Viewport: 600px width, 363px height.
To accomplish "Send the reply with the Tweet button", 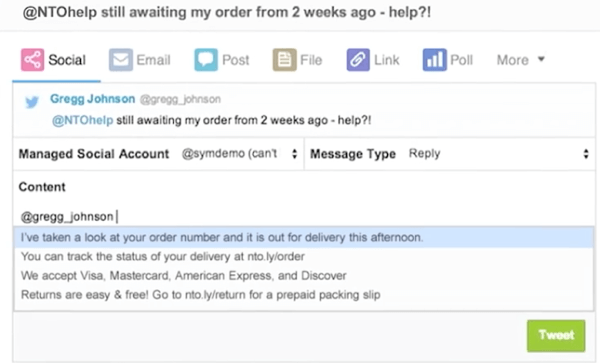I will 556,335.
